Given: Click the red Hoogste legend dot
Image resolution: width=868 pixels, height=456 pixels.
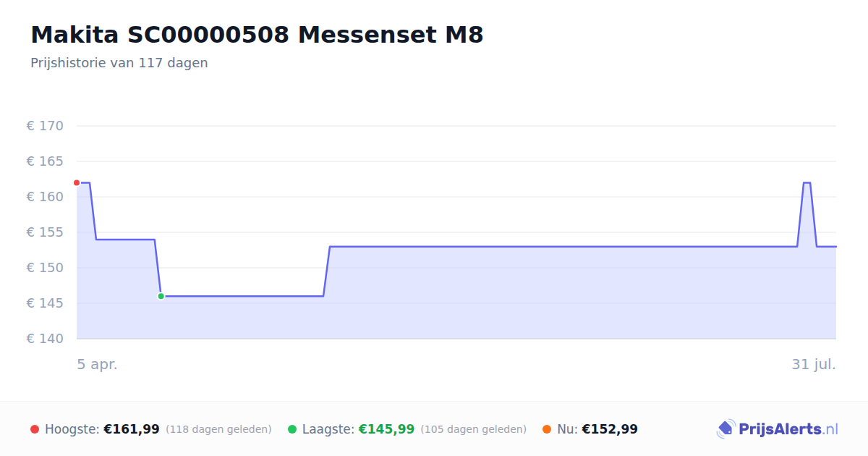Looking at the screenshot, I should coord(35,429).
